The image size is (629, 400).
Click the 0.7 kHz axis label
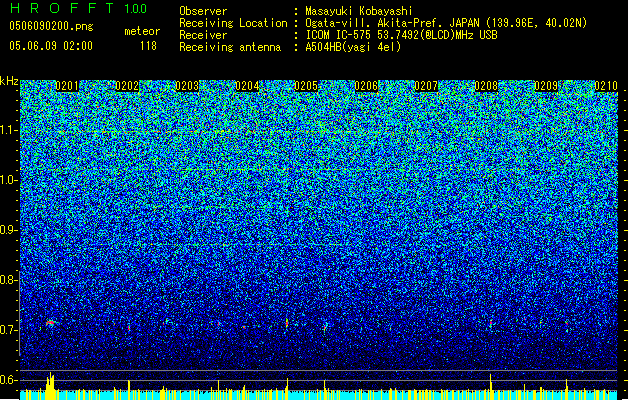[x=9, y=330]
